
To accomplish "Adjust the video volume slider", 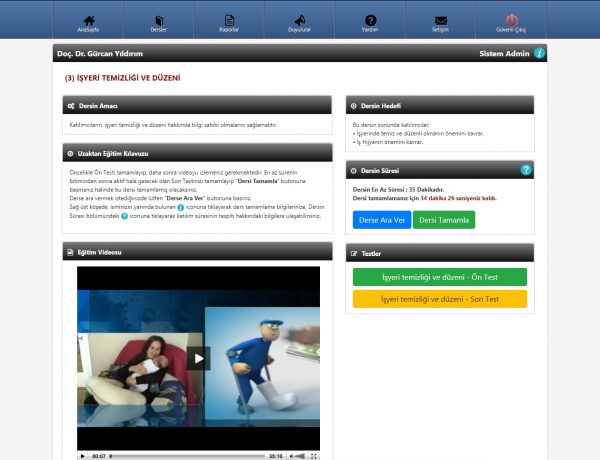I will 301,456.
